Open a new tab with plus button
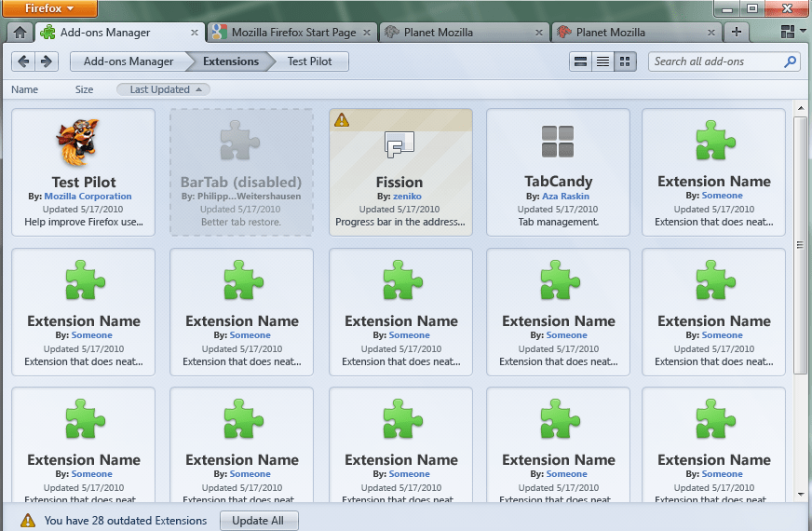Viewport: 812px width, 531px height. click(737, 32)
